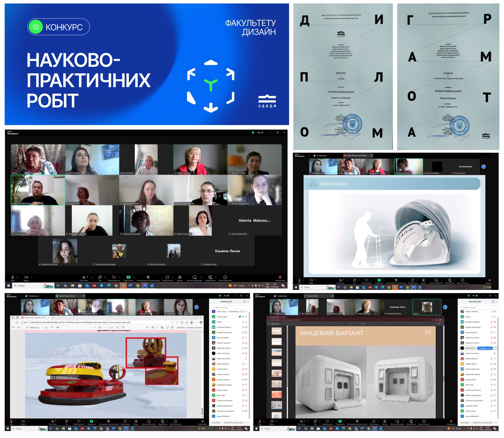The width and height of the screenshot is (504, 438).
Task: Open Конференция tab in Экран (Valeria) window
Action: tap(280, 296)
